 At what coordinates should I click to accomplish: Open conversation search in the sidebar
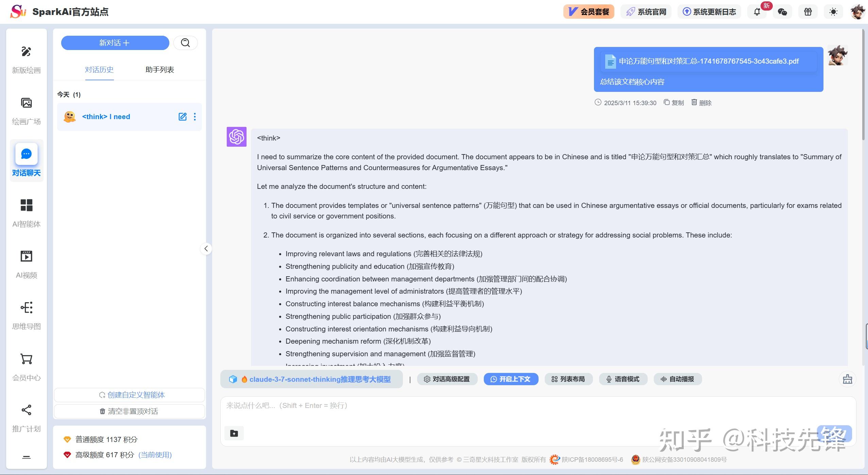(x=185, y=42)
